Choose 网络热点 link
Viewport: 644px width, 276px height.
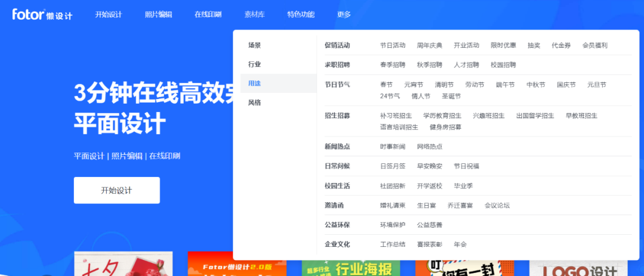tap(429, 146)
